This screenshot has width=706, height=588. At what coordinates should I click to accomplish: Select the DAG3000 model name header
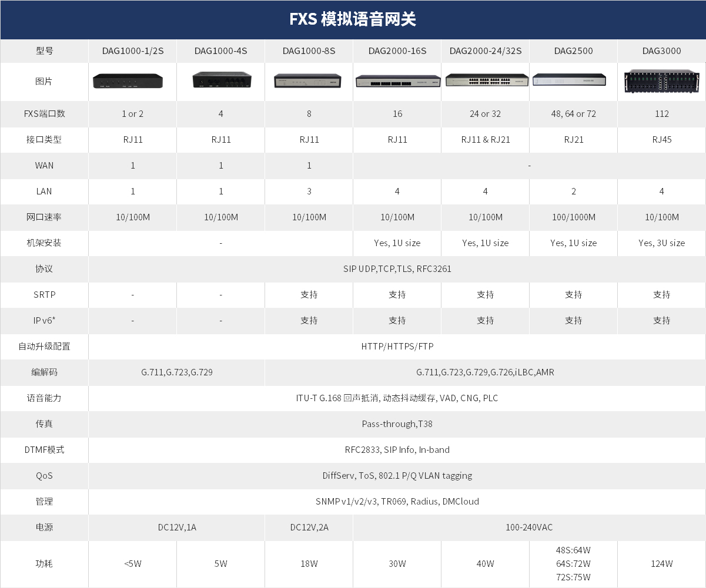(x=661, y=51)
